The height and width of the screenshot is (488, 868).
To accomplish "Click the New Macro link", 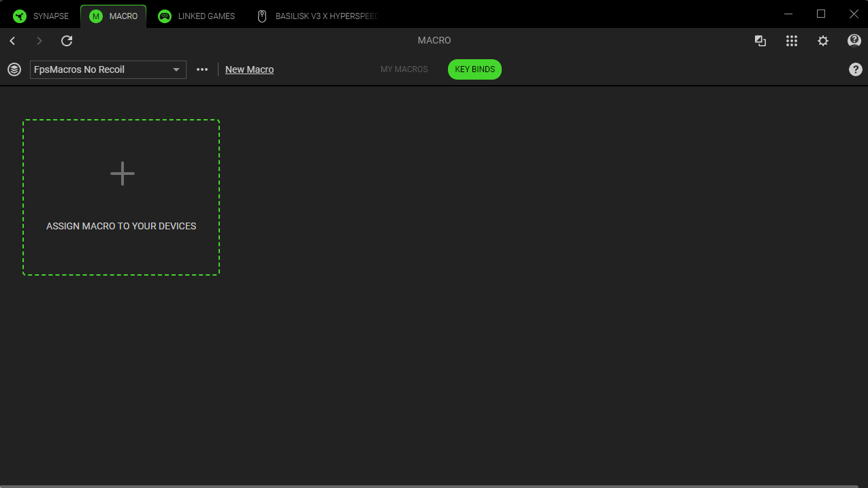I will click(x=249, y=69).
